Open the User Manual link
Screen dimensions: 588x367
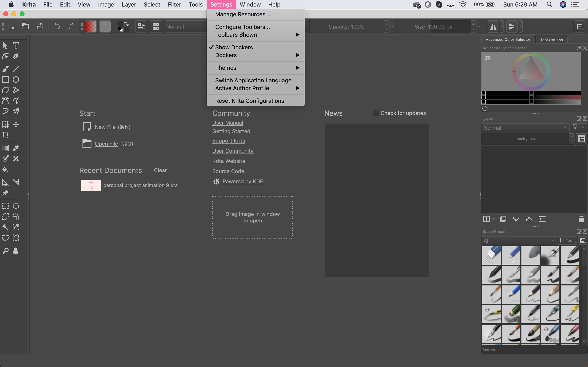(227, 123)
